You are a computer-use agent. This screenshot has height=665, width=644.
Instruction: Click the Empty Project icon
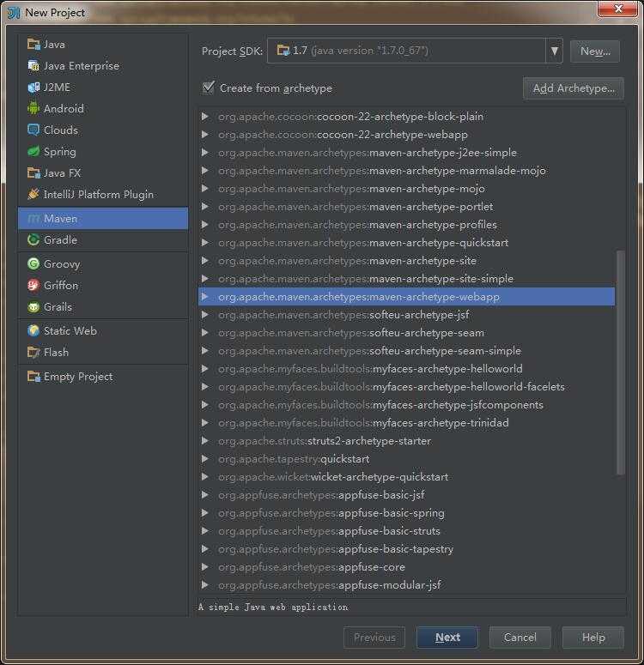click(x=33, y=376)
